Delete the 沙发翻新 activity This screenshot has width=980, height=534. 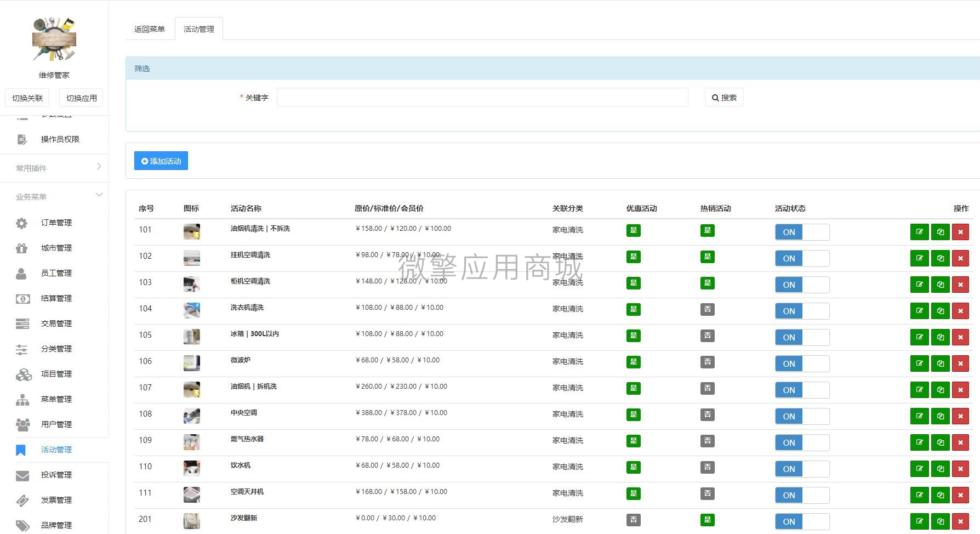(960, 521)
